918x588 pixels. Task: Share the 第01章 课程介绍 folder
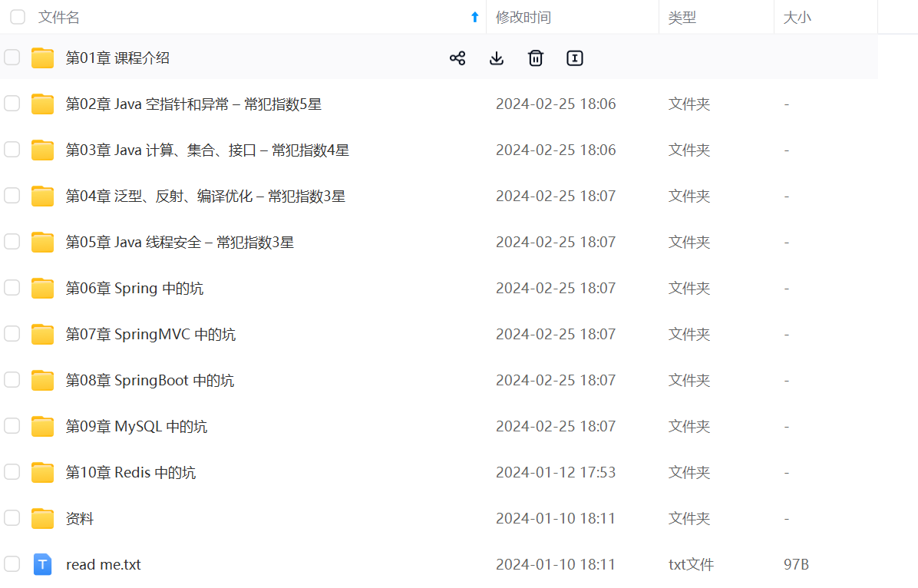[457, 58]
